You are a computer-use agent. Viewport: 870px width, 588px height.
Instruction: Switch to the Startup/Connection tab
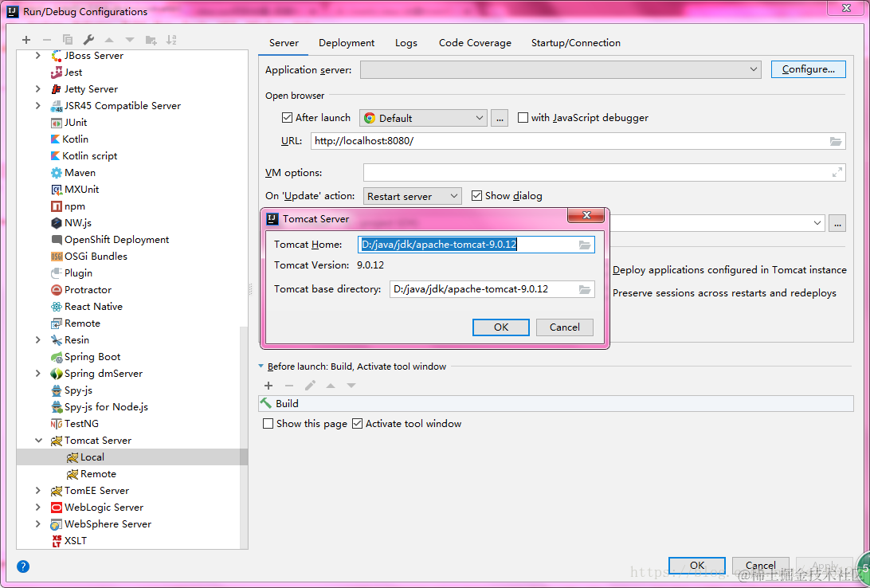pyautogui.click(x=576, y=43)
